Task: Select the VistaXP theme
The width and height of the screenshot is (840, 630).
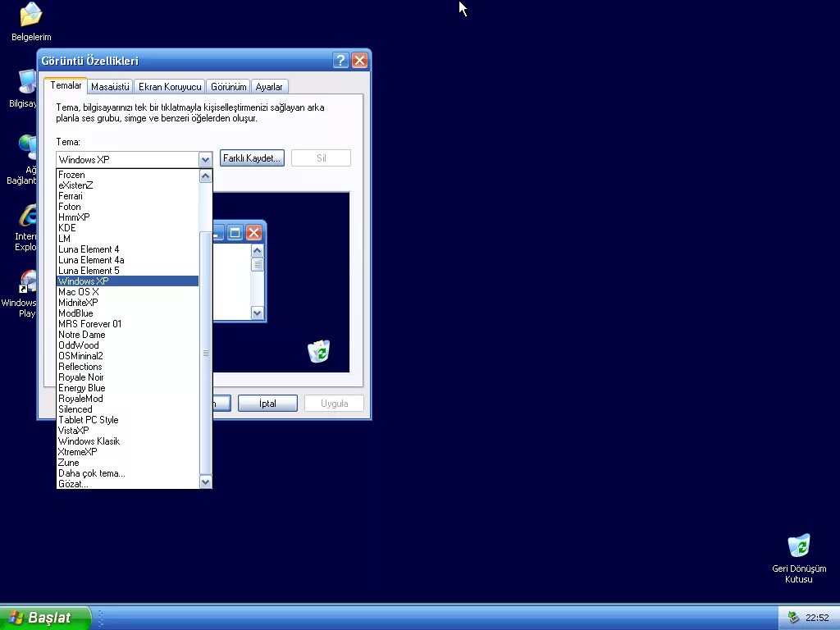Action: click(x=127, y=431)
